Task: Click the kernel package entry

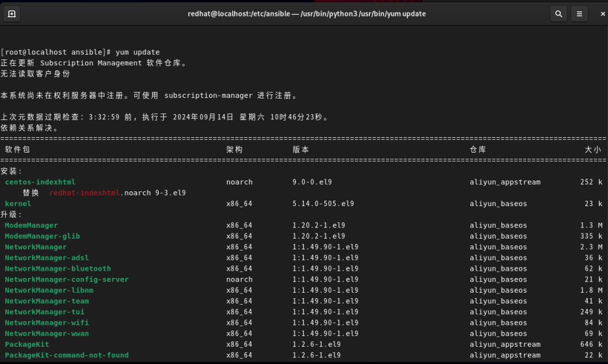Action: coord(18,204)
